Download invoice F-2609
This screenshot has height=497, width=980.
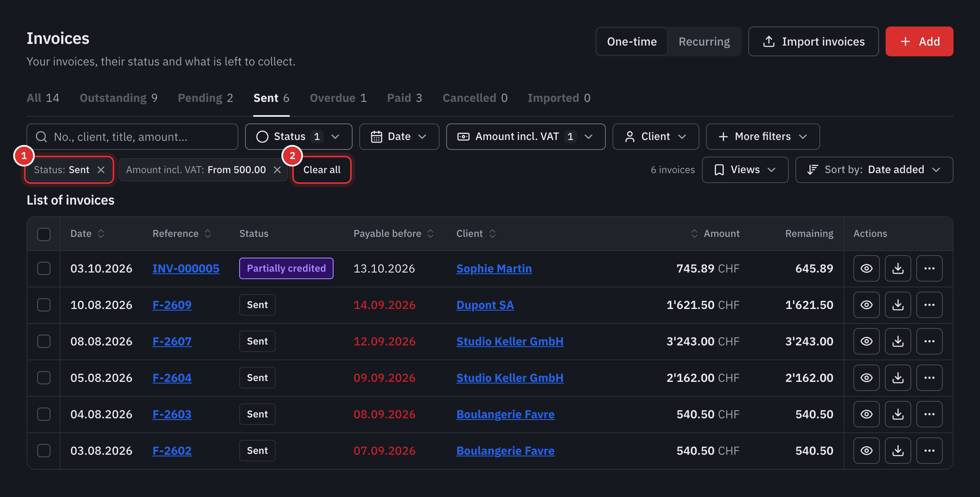[898, 305]
